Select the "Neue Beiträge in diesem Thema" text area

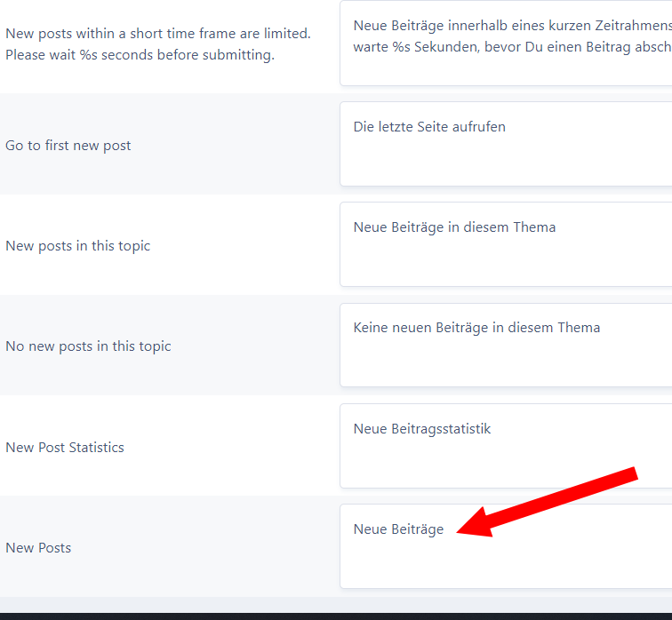pyautogui.click(x=505, y=245)
